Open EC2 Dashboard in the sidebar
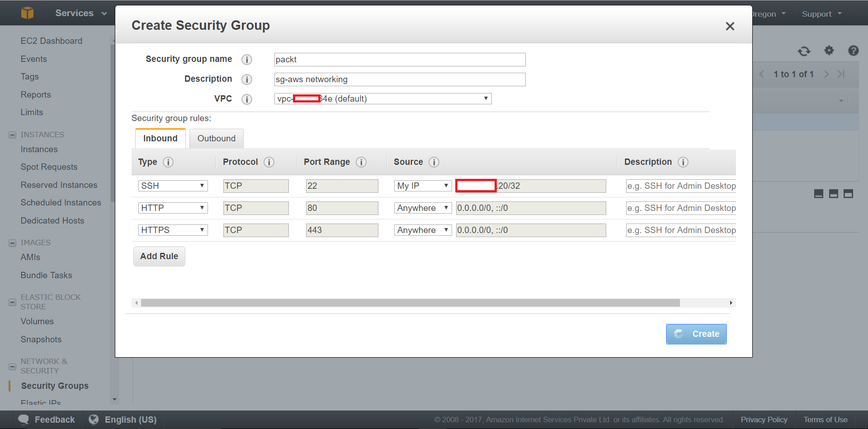 pyautogui.click(x=52, y=41)
